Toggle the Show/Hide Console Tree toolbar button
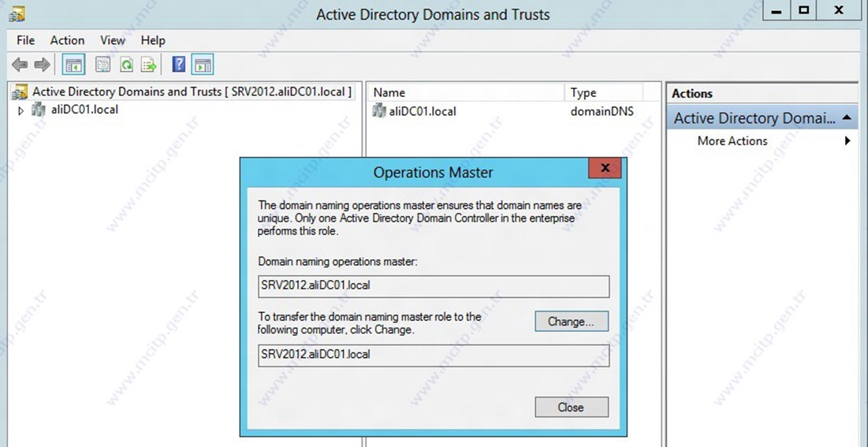This screenshot has width=868, height=447. click(73, 65)
